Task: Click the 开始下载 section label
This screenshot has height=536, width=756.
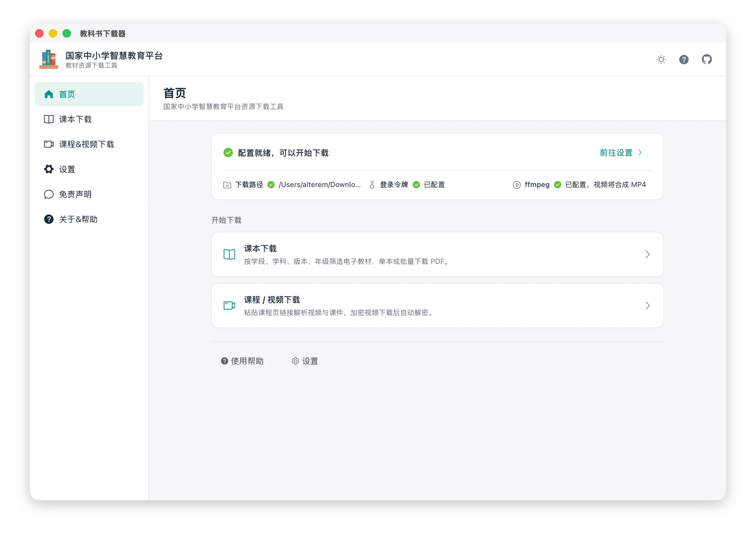Action: tap(226, 220)
